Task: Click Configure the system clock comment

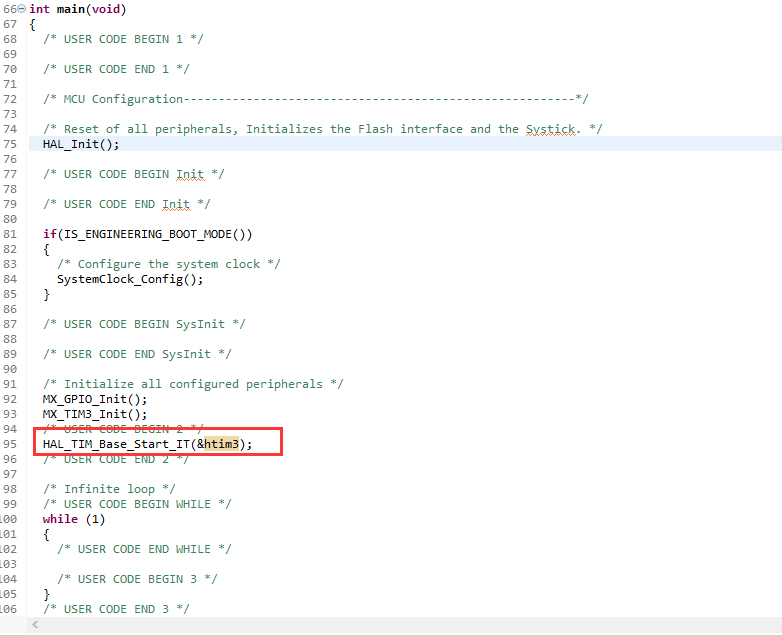Action: pyautogui.click(x=169, y=264)
